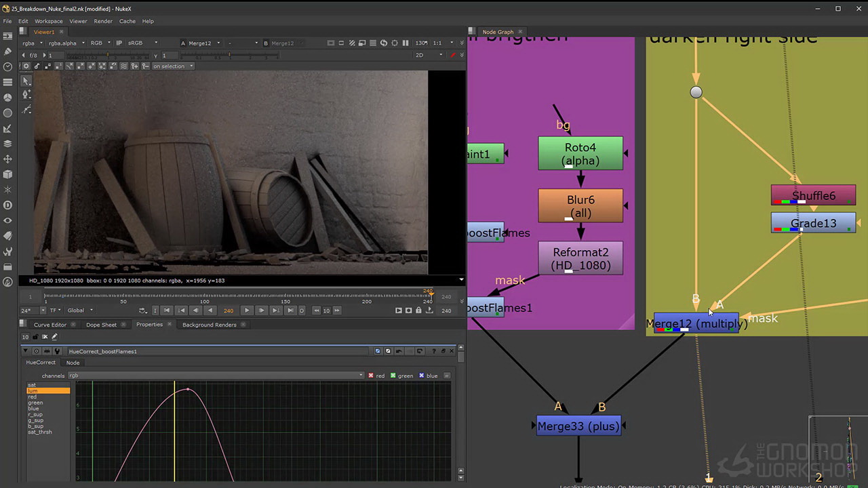This screenshot has height=488, width=868.
Task: Switch to the Dope Sheet tab
Action: (101, 325)
